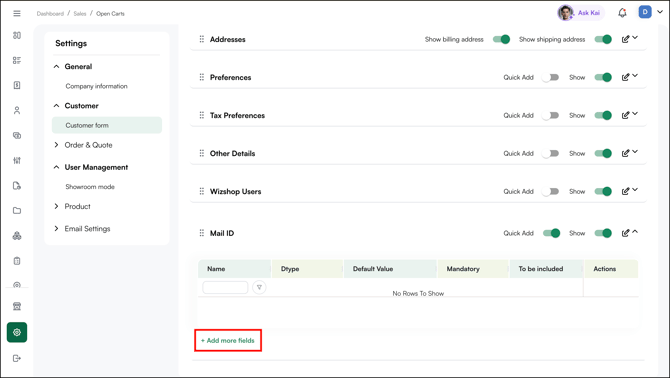Open the user contacts sidebar icon
This screenshot has width=670, height=378.
tap(17, 111)
